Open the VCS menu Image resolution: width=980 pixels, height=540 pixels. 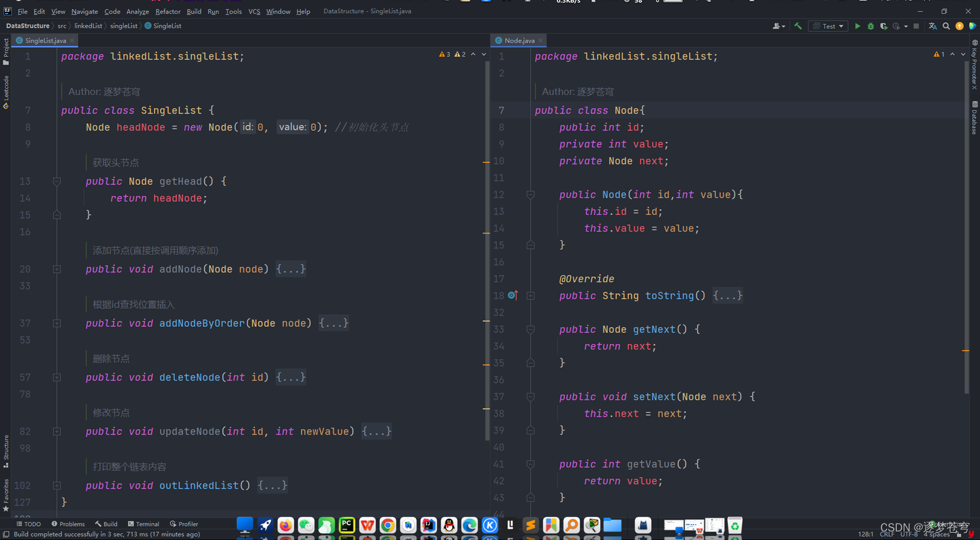[254, 11]
